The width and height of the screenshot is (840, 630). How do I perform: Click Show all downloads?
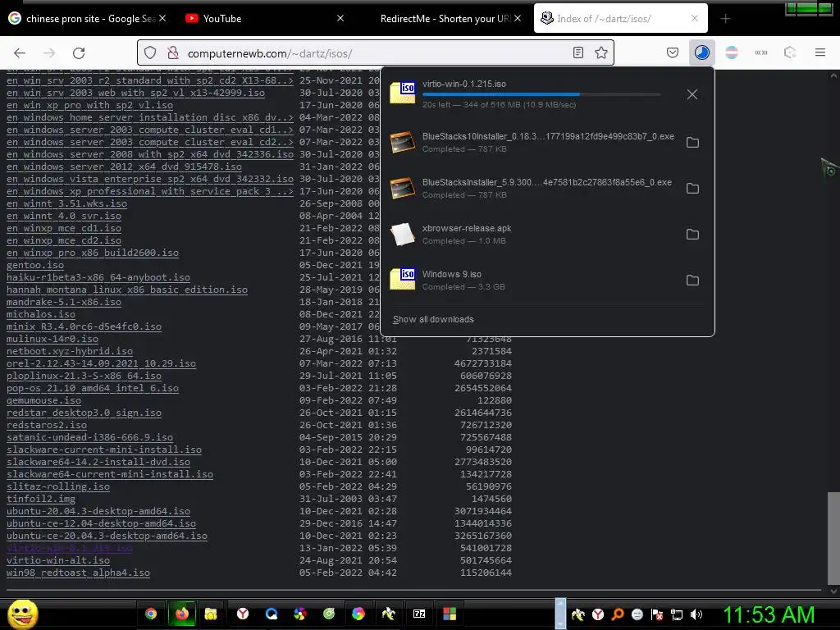(433, 319)
